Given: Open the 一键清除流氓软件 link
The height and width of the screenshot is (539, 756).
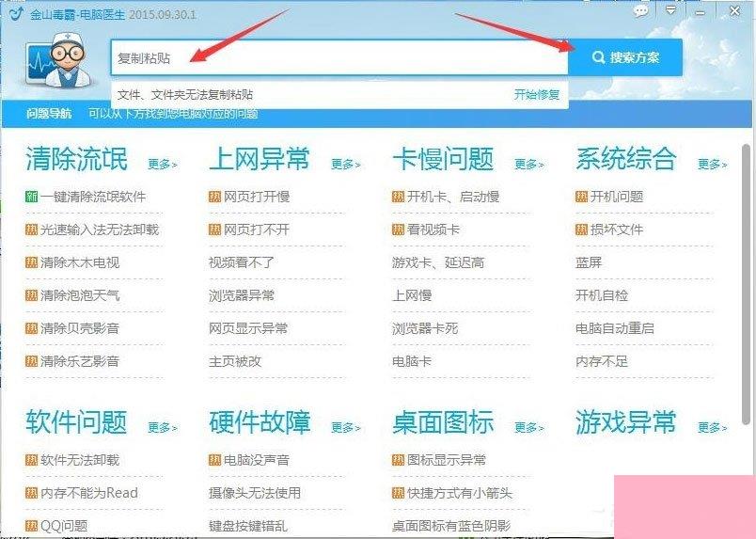Looking at the screenshot, I should click(93, 197).
